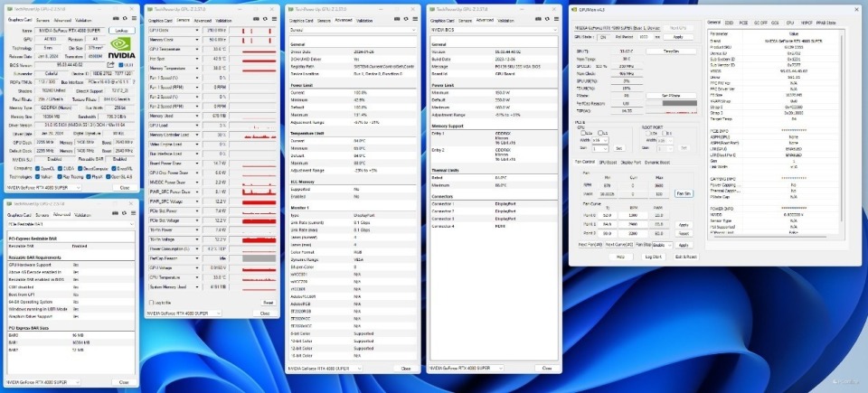Click the Memory Controller Load sensor graph
This screenshot has height=393, width=868.
(x=252, y=135)
